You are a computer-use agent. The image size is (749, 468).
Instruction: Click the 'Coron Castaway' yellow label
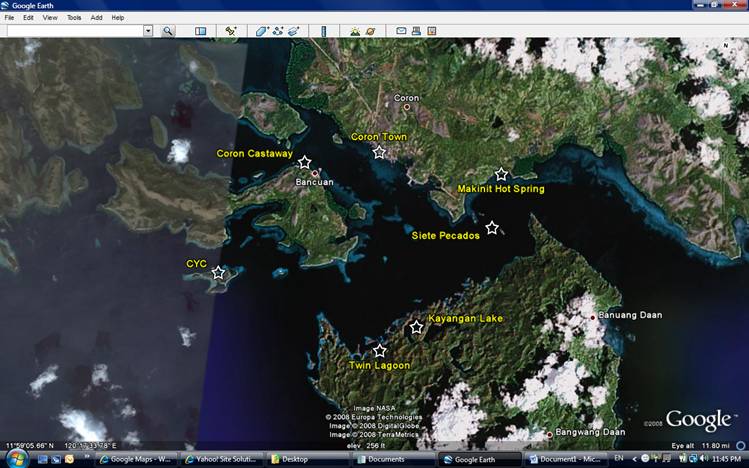coord(254,154)
